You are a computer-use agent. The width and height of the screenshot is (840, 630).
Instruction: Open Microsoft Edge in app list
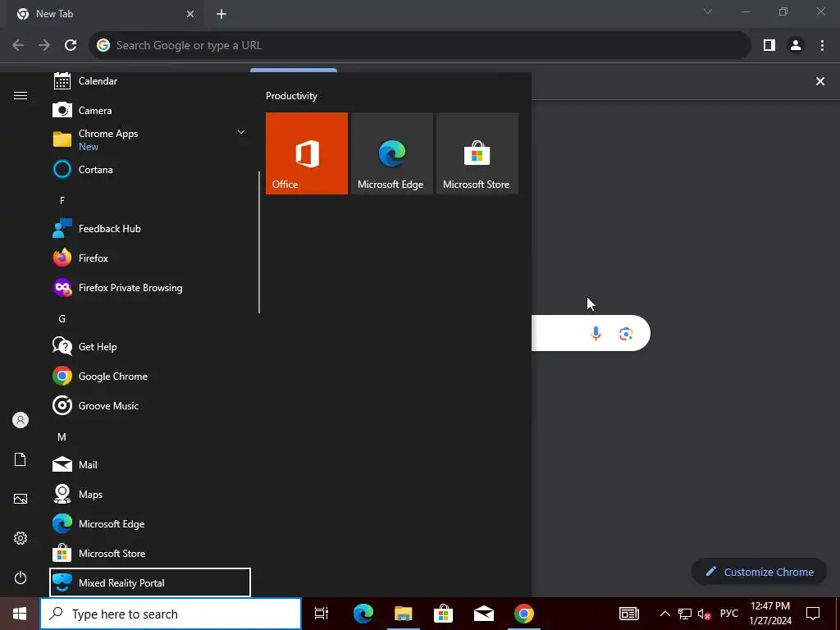tap(150, 523)
